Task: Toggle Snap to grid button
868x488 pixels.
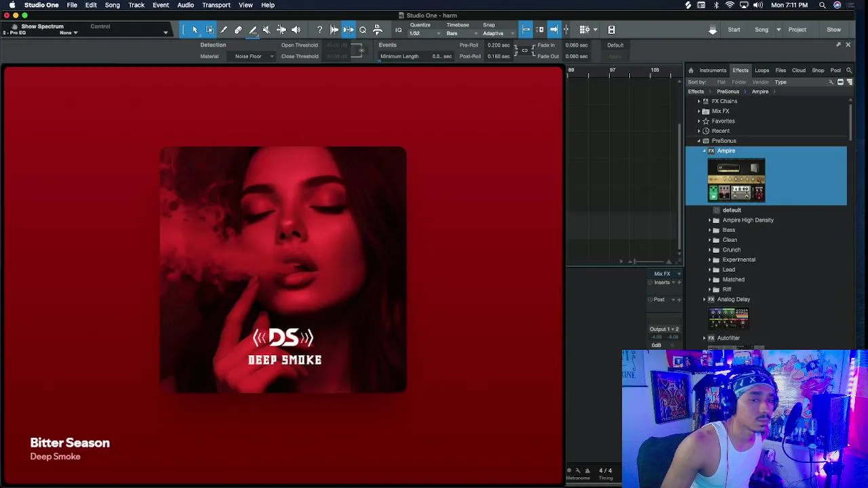Action: (x=526, y=30)
